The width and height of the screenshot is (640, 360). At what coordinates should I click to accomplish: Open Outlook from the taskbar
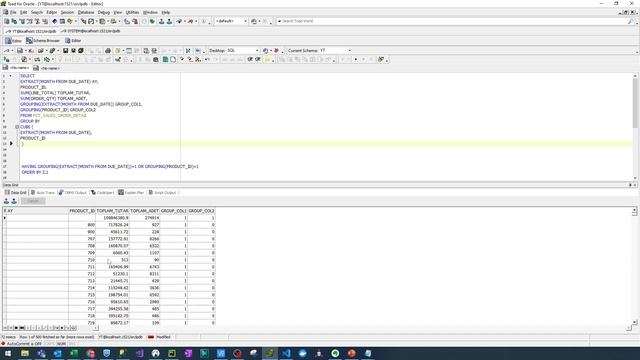(x=58, y=353)
